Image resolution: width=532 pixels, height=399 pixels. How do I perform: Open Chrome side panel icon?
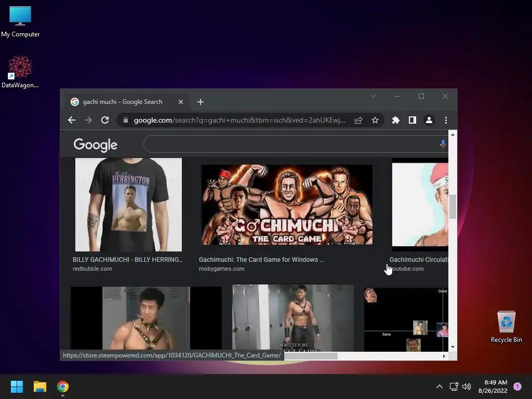pos(412,120)
